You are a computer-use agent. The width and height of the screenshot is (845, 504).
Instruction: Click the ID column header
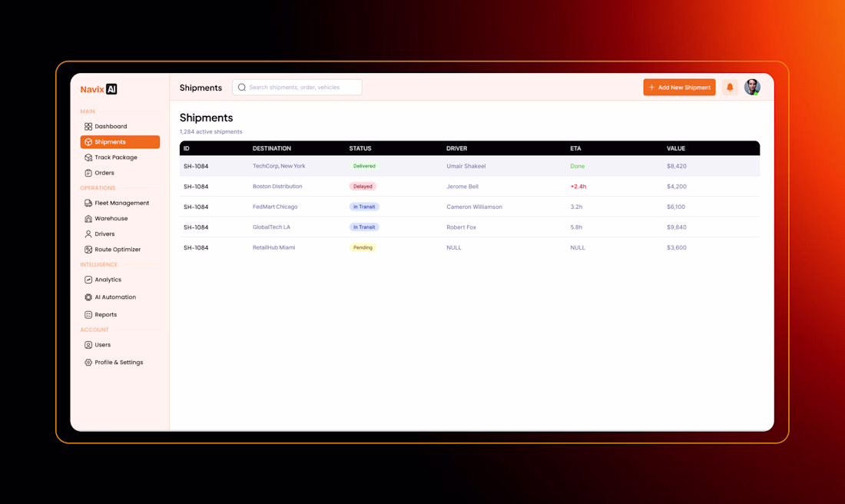pos(187,148)
